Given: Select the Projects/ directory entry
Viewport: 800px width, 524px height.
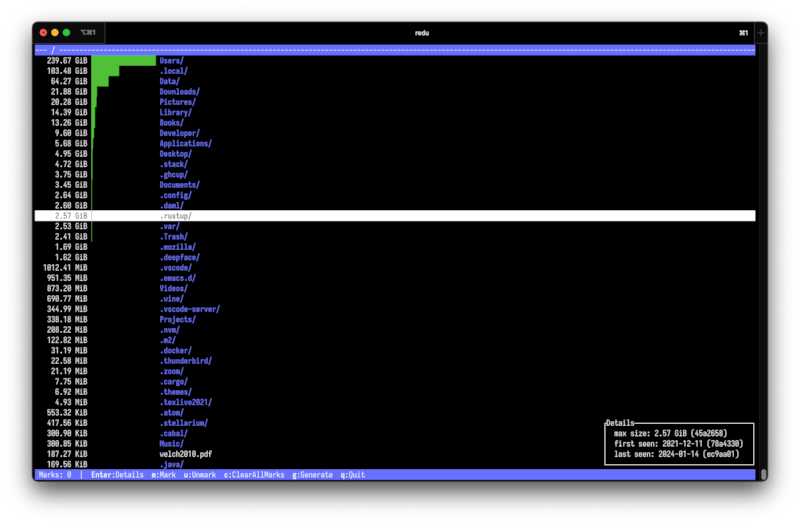Looking at the screenshot, I should coord(178,319).
